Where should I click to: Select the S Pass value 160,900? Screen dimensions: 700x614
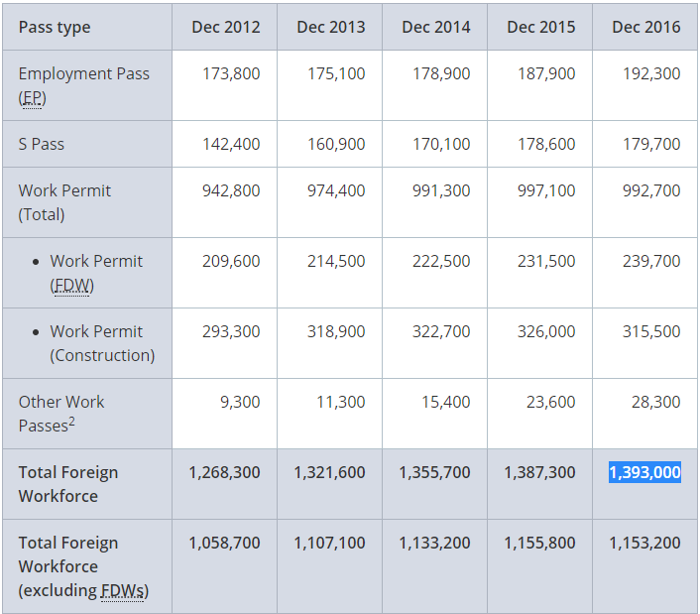click(x=336, y=144)
